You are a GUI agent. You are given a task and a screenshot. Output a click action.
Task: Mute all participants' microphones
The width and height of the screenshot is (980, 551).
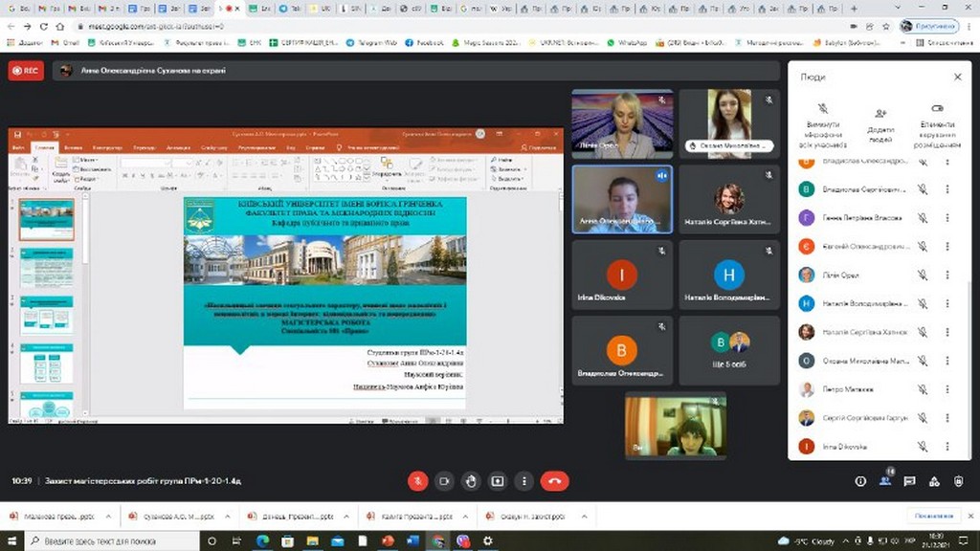[x=823, y=111]
